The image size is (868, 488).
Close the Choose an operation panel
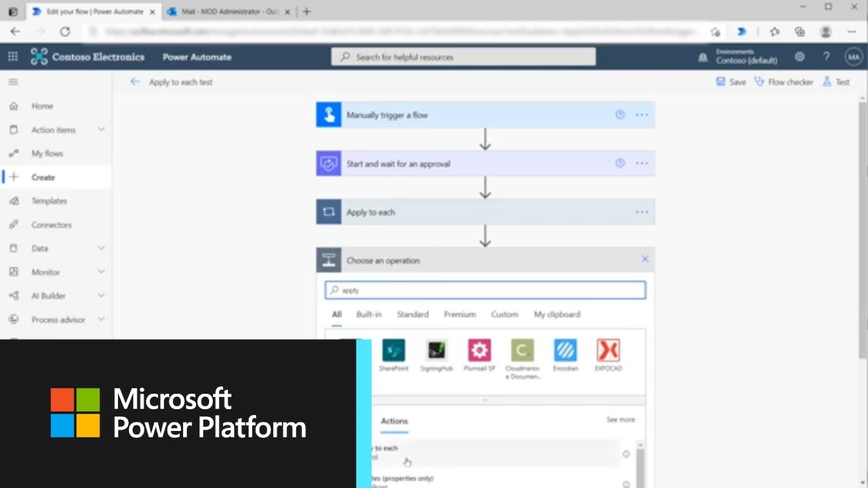tap(645, 259)
